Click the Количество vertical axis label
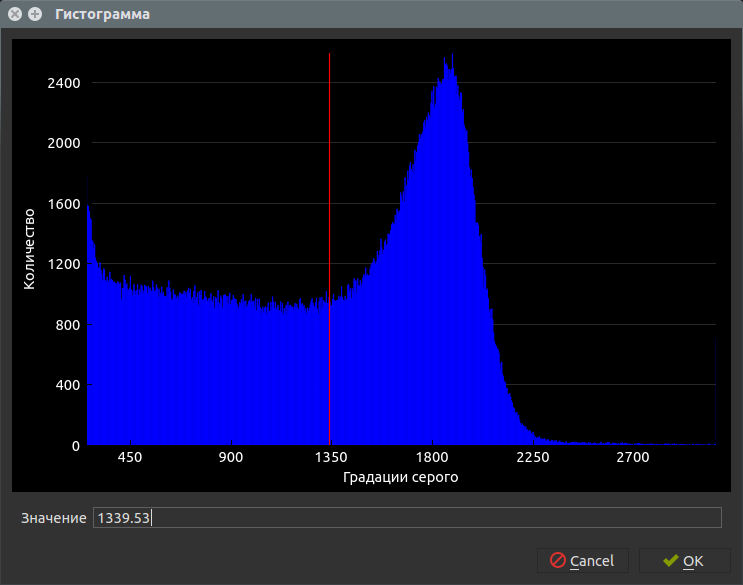 [x=29, y=248]
